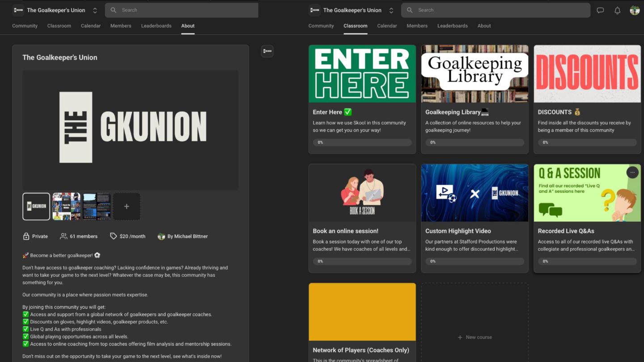Open the notifications bell
Image resolution: width=644 pixels, height=362 pixels.
point(617,10)
